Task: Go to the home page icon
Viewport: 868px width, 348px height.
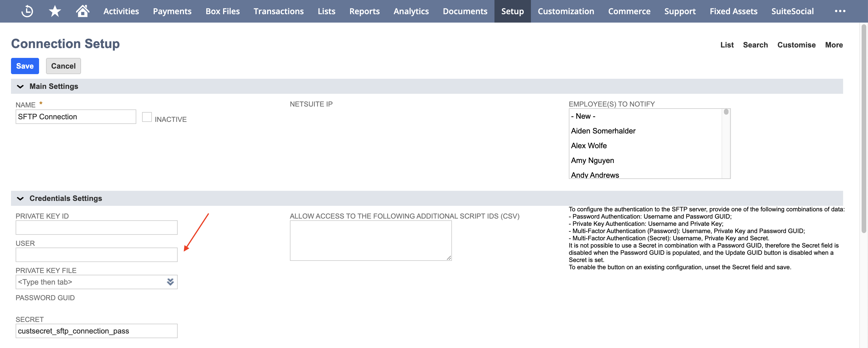Action: pos(82,11)
